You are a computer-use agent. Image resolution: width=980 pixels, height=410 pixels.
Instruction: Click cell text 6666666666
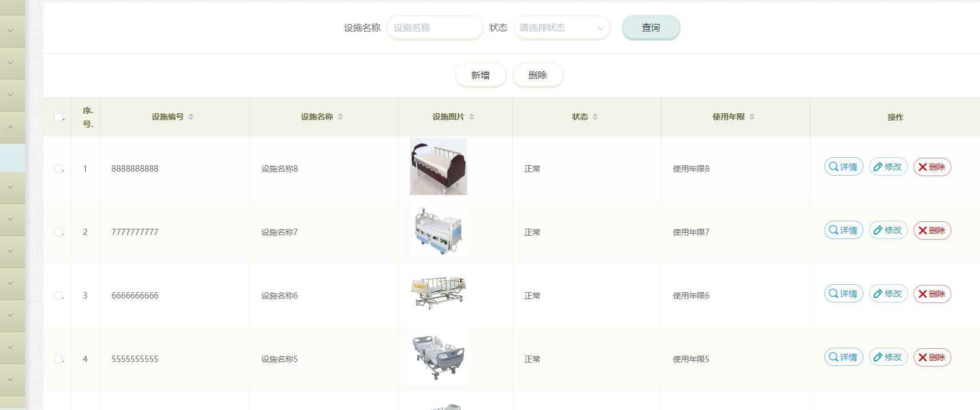(135, 296)
